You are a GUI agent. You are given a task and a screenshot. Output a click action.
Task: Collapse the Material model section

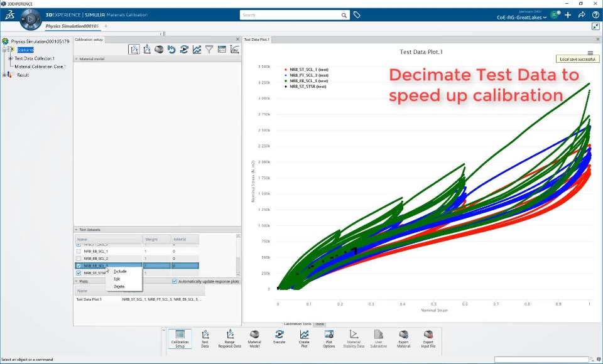[x=76, y=59]
